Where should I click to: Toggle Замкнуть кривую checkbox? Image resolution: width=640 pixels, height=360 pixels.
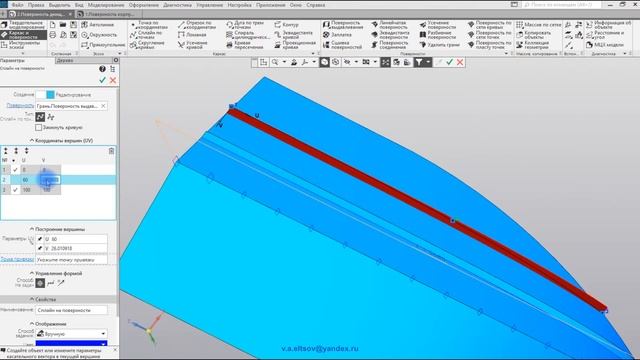[38, 127]
